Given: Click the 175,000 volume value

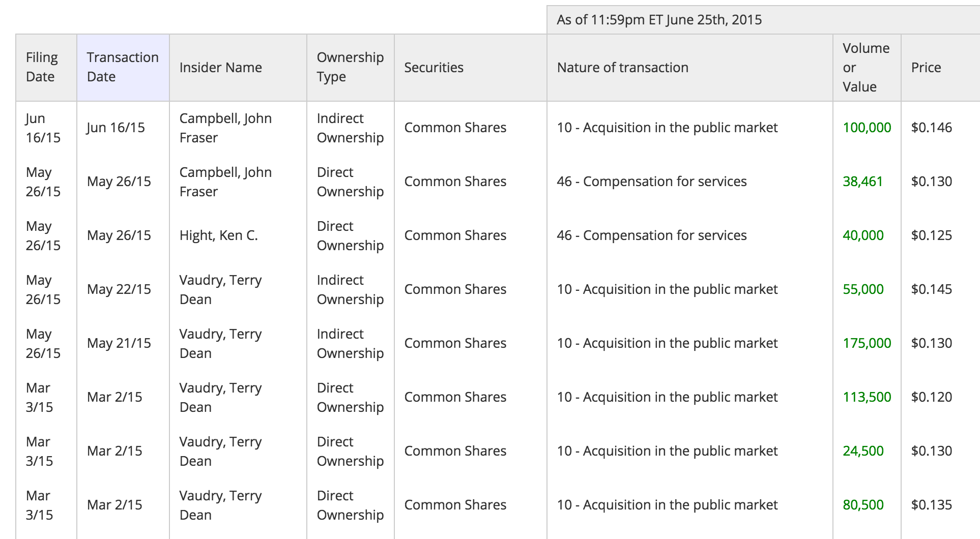Looking at the screenshot, I should (x=867, y=343).
